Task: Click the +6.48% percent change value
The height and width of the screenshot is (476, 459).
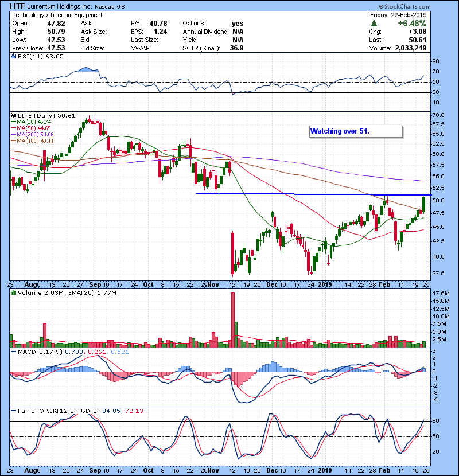Action: coord(412,24)
